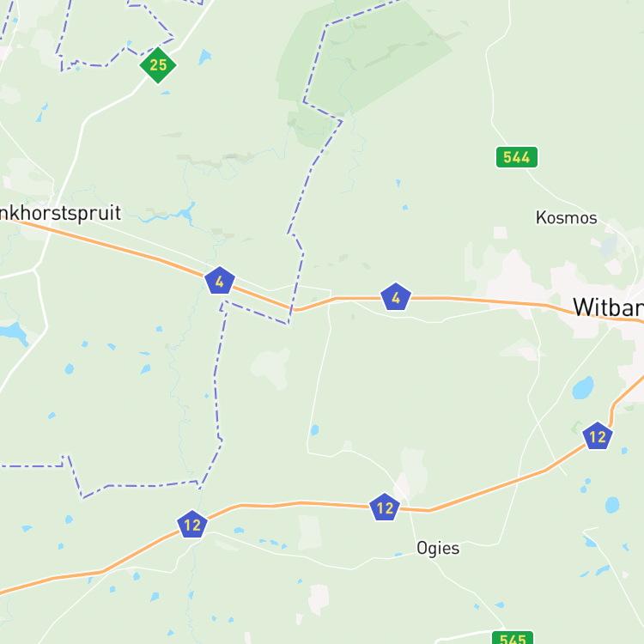
Task: Select the Bronkhorstspruit town label
Action: [60, 213]
